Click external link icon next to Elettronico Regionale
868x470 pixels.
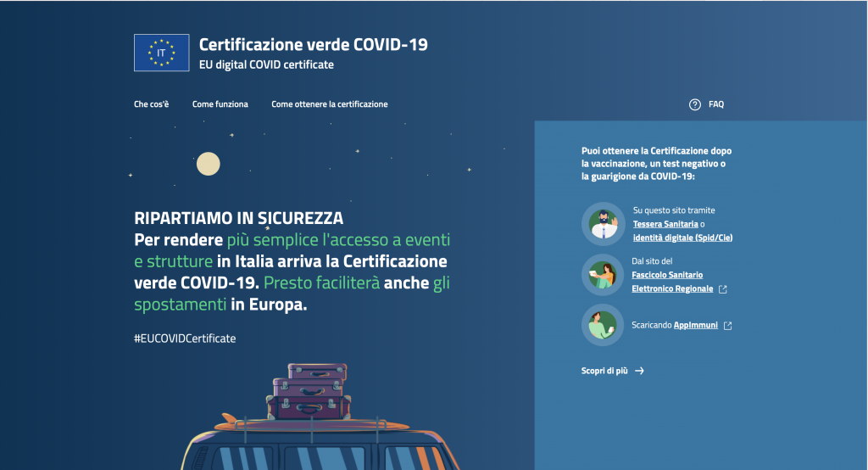pyautogui.click(x=722, y=289)
